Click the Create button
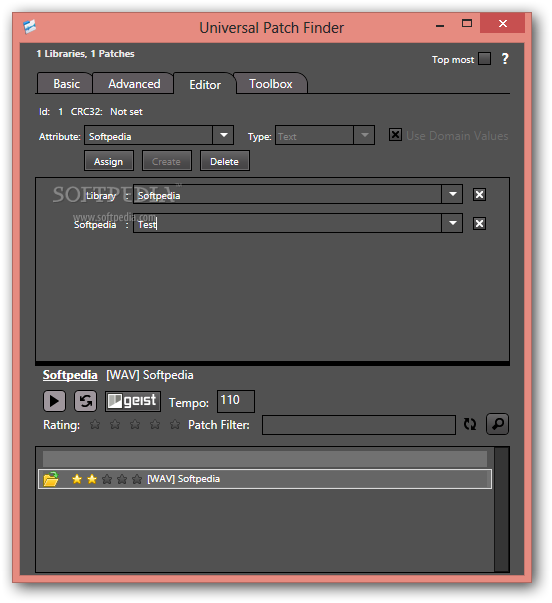The width and height of the screenshot is (552, 603). point(167,161)
